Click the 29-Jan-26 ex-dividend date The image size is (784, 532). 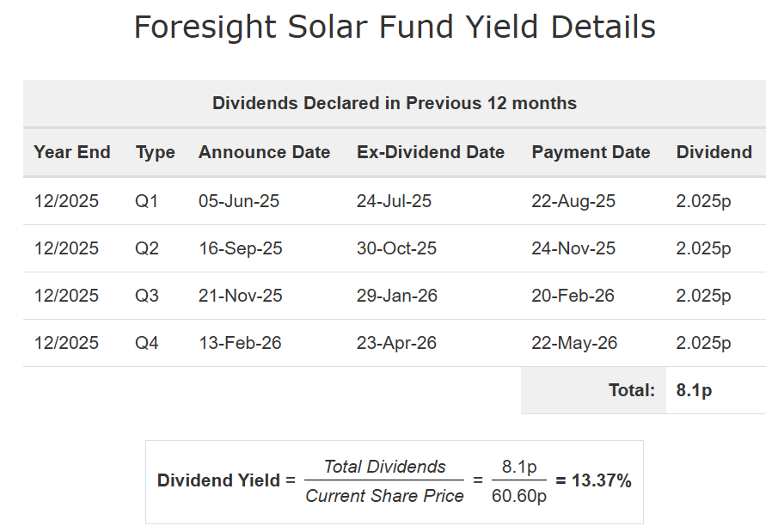coord(396,296)
